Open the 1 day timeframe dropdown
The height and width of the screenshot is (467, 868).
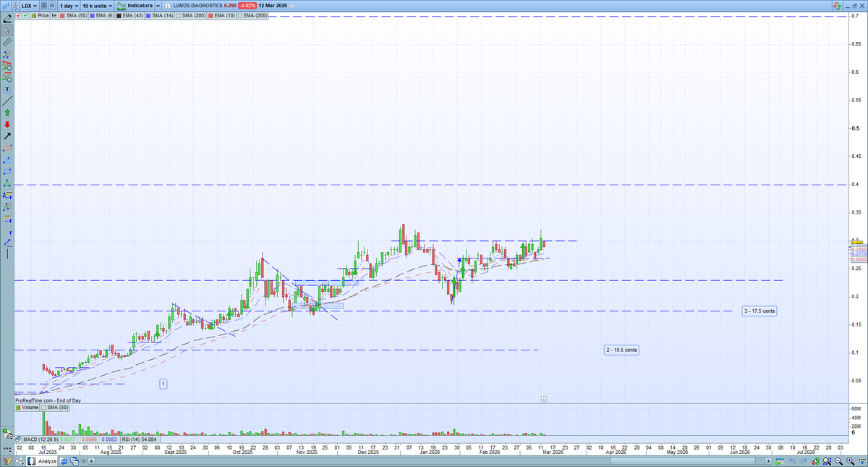[69, 5]
